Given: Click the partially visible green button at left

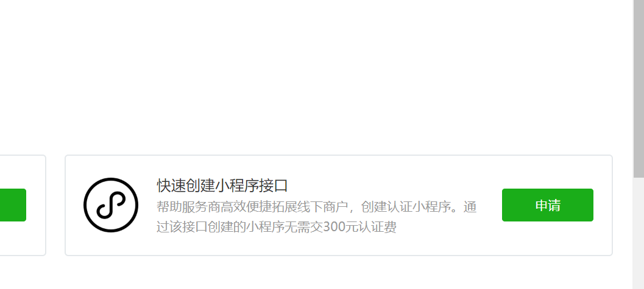Looking at the screenshot, I should click(13, 205).
